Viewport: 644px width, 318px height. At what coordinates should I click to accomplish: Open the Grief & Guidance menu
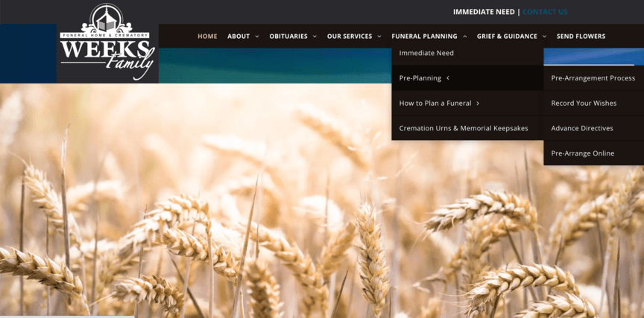507,36
